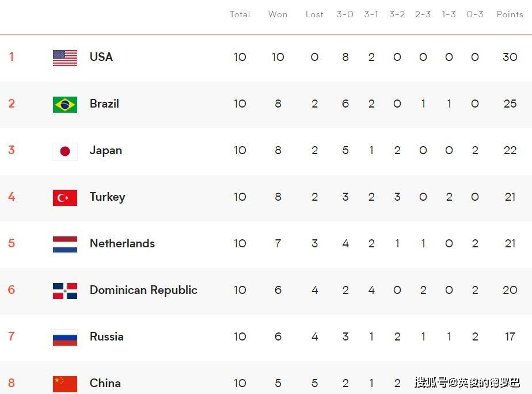Click Brazil team name
This screenshot has height=394, width=532.
coord(104,104)
